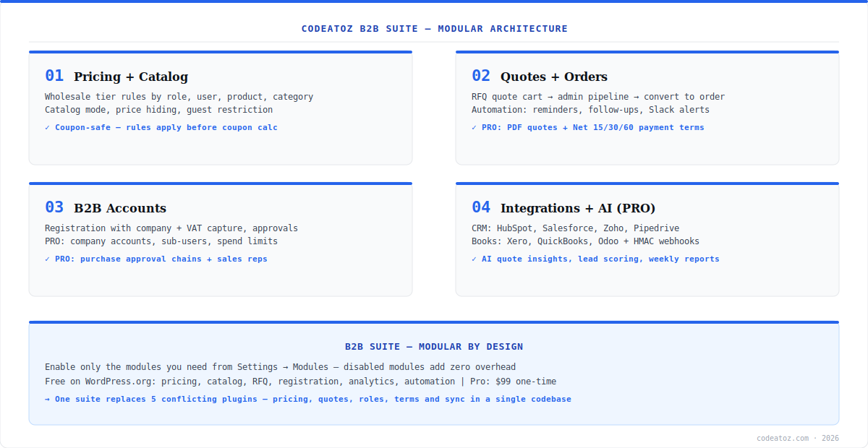Click the "CODEATOZ B2B SUITE — MODULAR ARCHITECTURE" title
Image resolution: width=868 pixels, height=448 pixels.
click(x=434, y=29)
